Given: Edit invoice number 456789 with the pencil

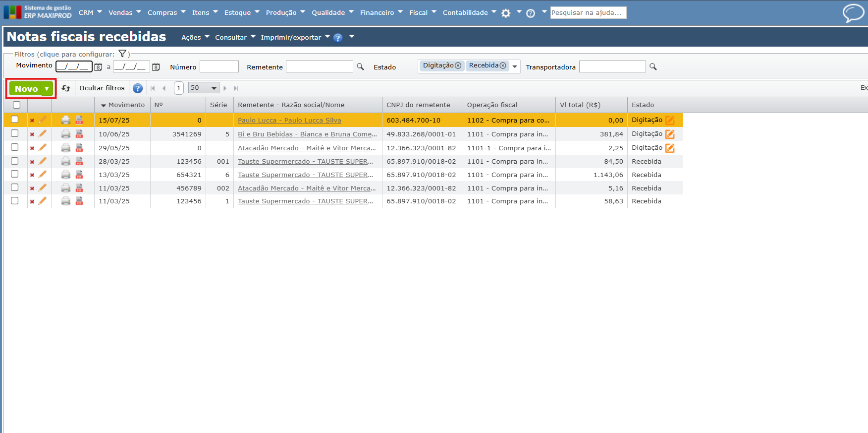Looking at the screenshot, I should (43, 187).
